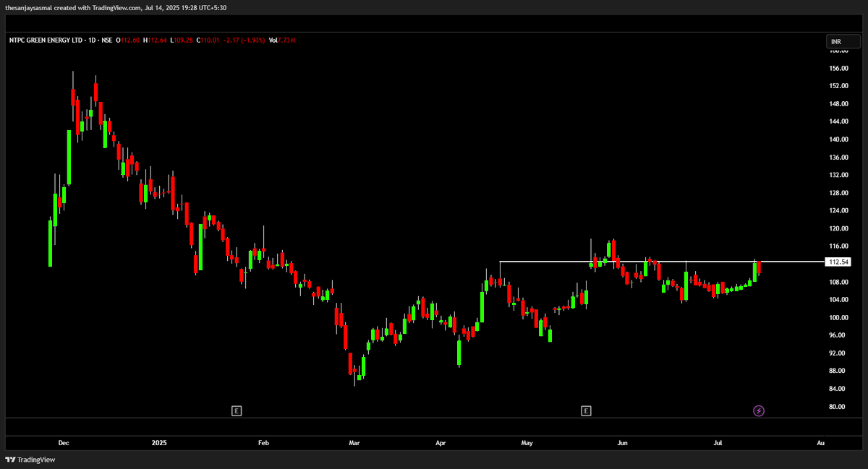Click the May label on time axis

(527, 442)
